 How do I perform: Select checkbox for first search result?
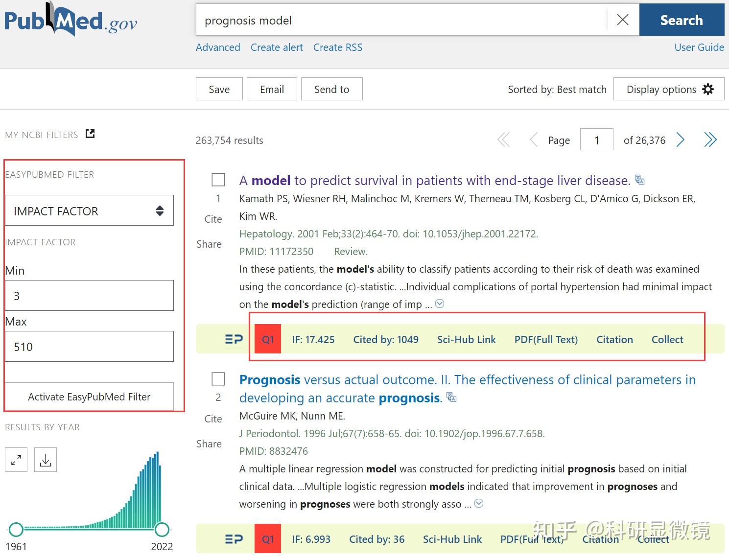(x=218, y=180)
